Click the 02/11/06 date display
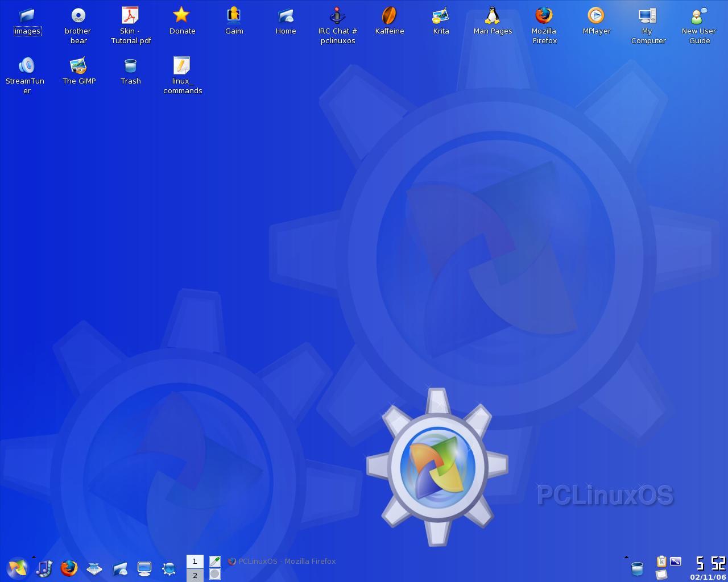Image resolution: width=728 pixels, height=582 pixels. [x=708, y=577]
